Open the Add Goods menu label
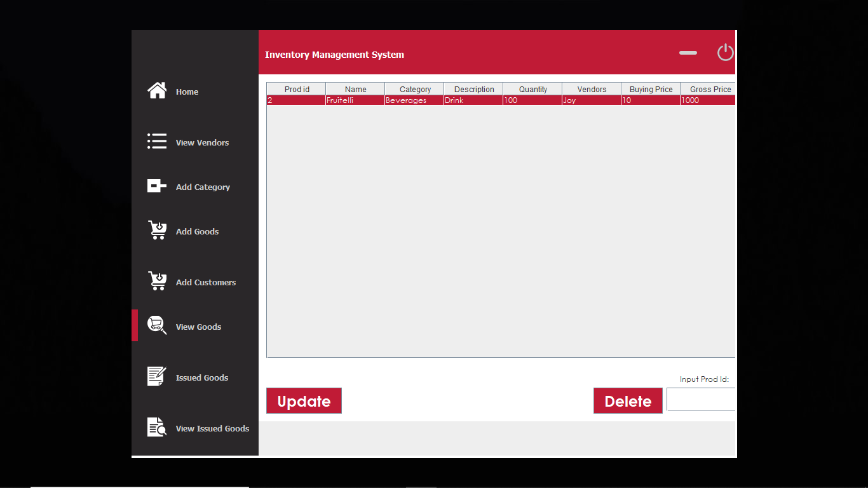Image resolution: width=868 pixels, height=488 pixels. pyautogui.click(x=197, y=232)
